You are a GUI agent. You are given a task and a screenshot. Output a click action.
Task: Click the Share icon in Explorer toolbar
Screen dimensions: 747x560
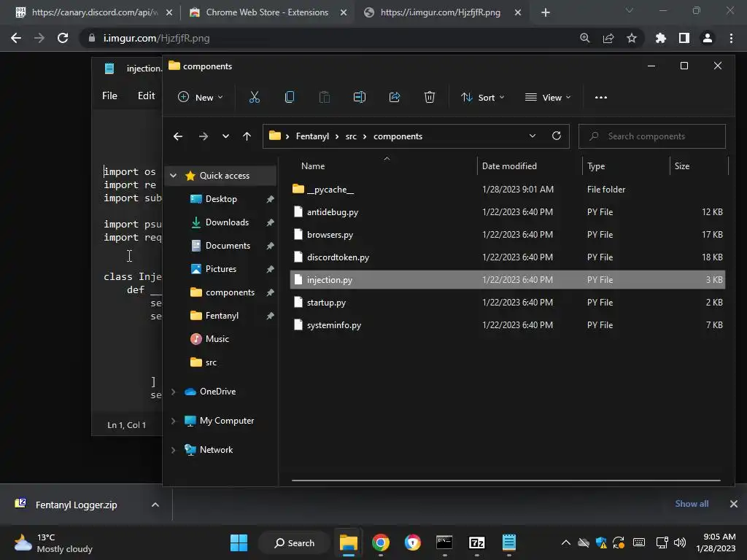click(395, 97)
